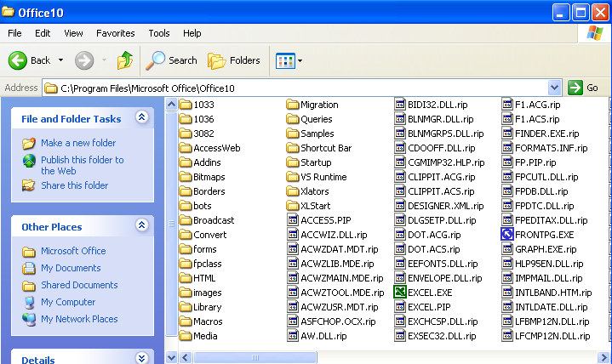Click Make a new folder link
This screenshot has width=612, height=364.
click(x=78, y=143)
